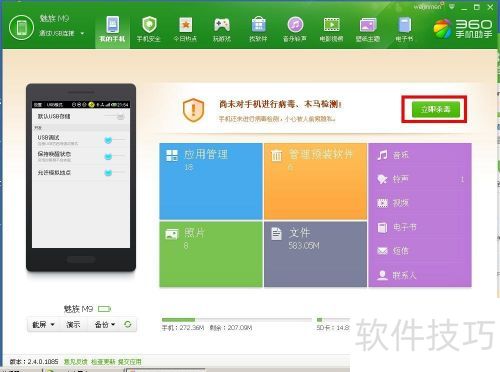Toggle the 允许模拟地点 switch
This screenshot has height=372, width=500.
click(x=108, y=172)
